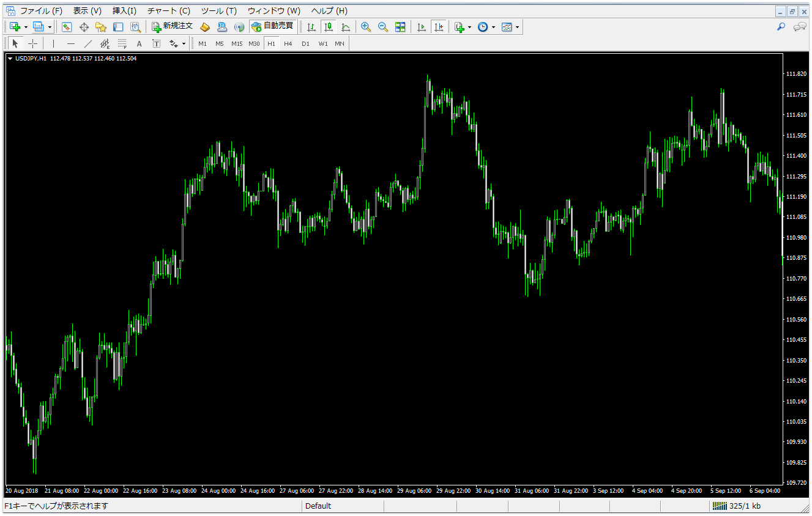Switch chart to candlestick display
This screenshot has height=516, width=812.
(x=328, y=27)
